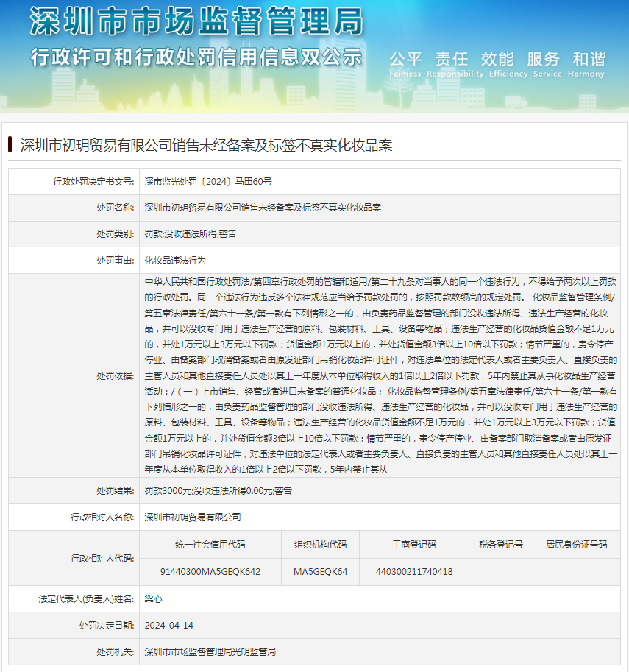Select the credit code 91440300MA5GEQK642

coord(210,572)
